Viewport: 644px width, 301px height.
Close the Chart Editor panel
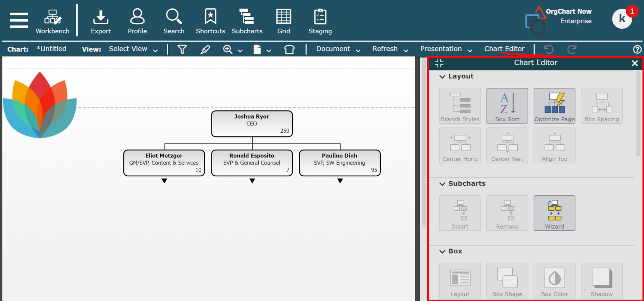tap(635, 63)
